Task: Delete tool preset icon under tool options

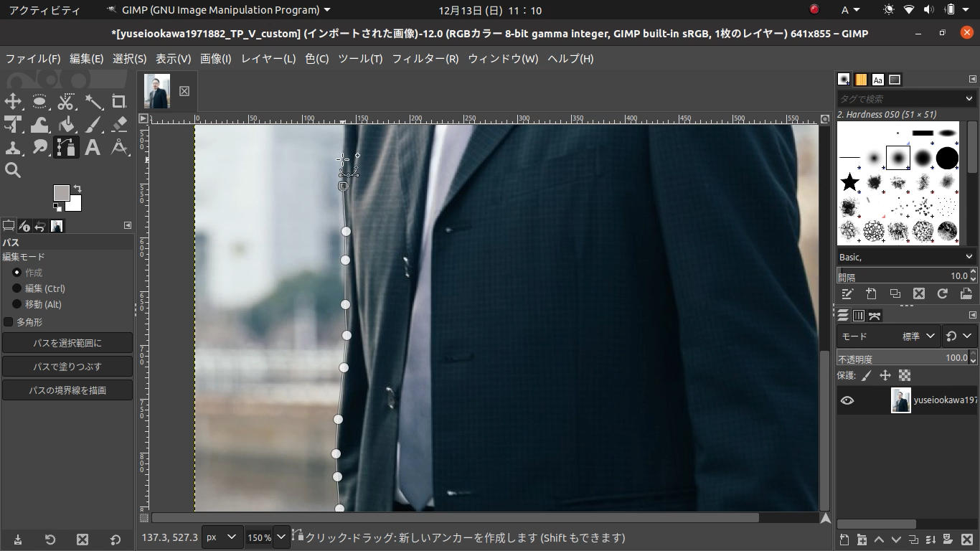Action: 83,540
